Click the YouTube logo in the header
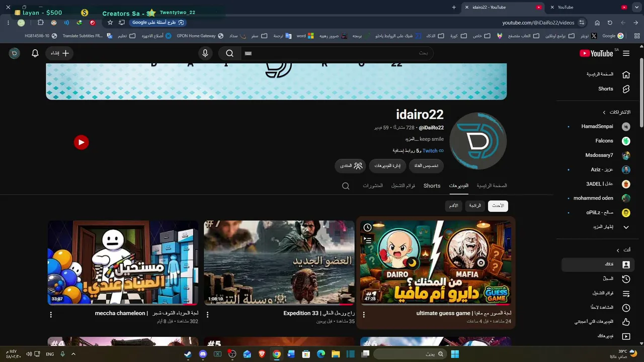644x362 pixels. [x=596, y=53]
